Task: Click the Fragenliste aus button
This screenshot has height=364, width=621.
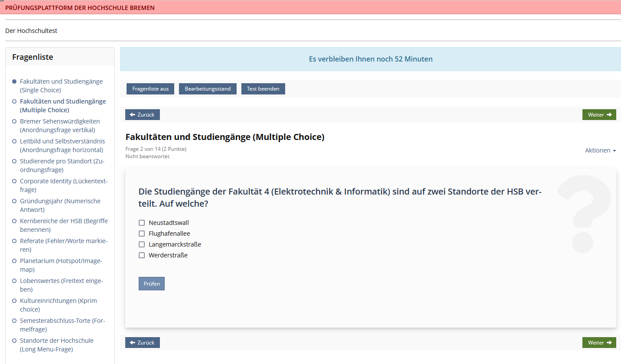Action: coord(150,89)
